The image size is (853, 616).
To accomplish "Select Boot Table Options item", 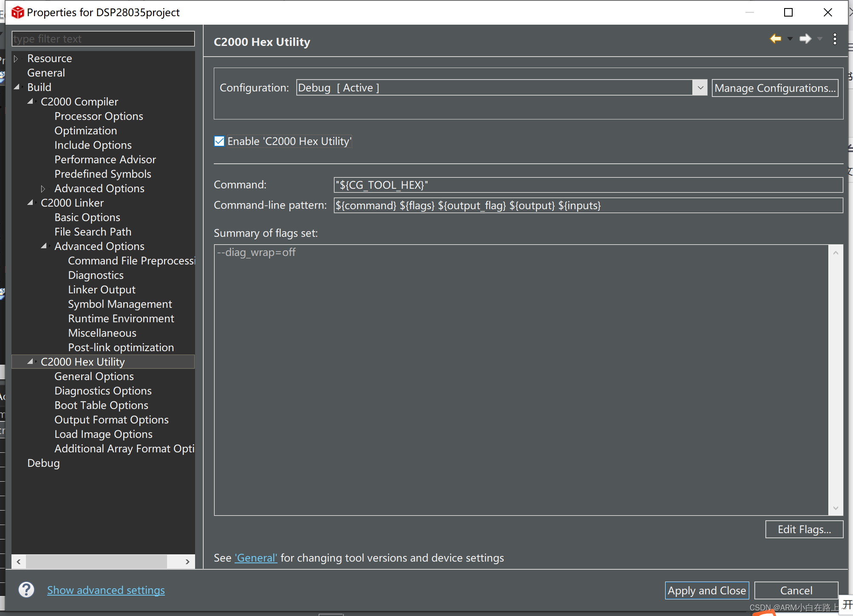I will [101, 405].
